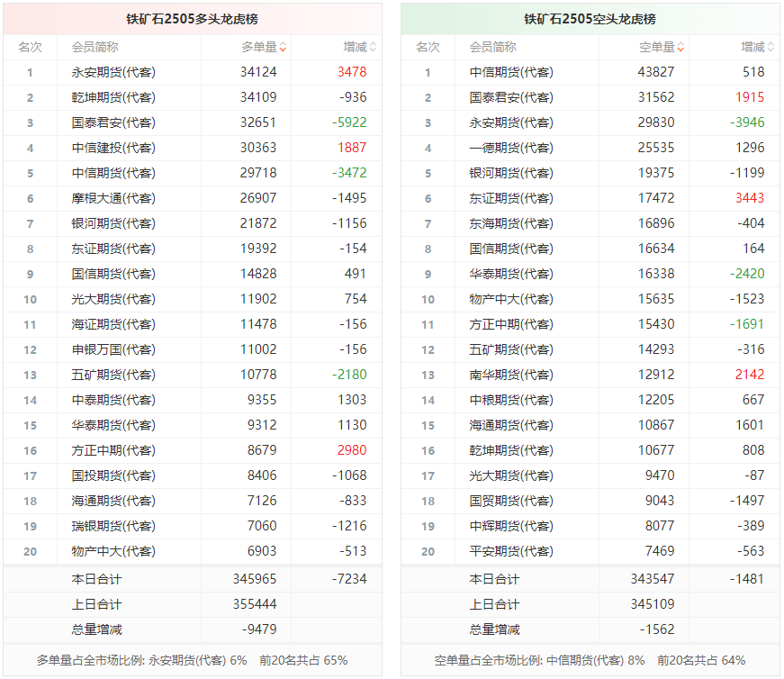Click red change value 3478
The image size is (784, 679).
click(x=352, y=72)
